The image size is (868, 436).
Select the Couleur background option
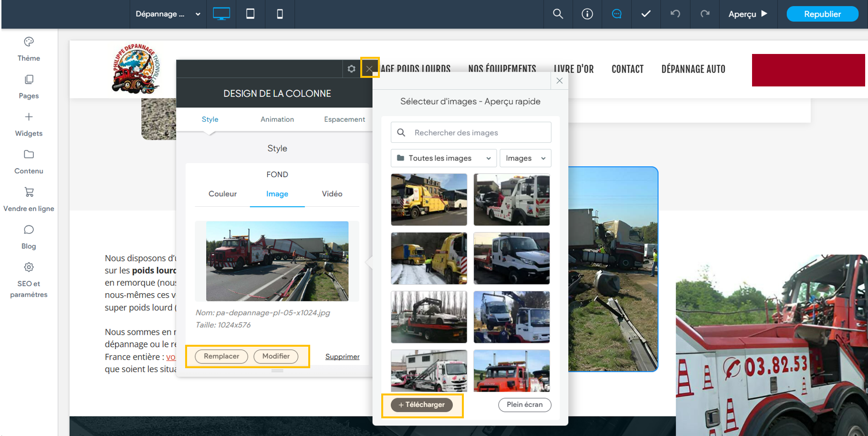[222, 194]
